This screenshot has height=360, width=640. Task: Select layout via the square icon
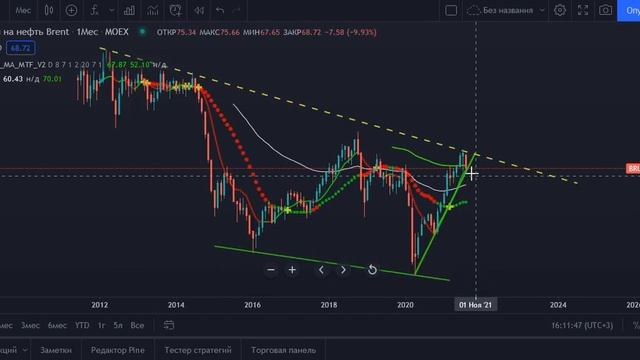451,10
